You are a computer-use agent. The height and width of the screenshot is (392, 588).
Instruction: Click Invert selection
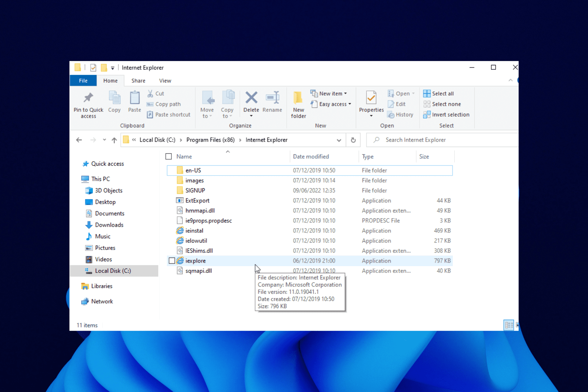coord(446,115)
